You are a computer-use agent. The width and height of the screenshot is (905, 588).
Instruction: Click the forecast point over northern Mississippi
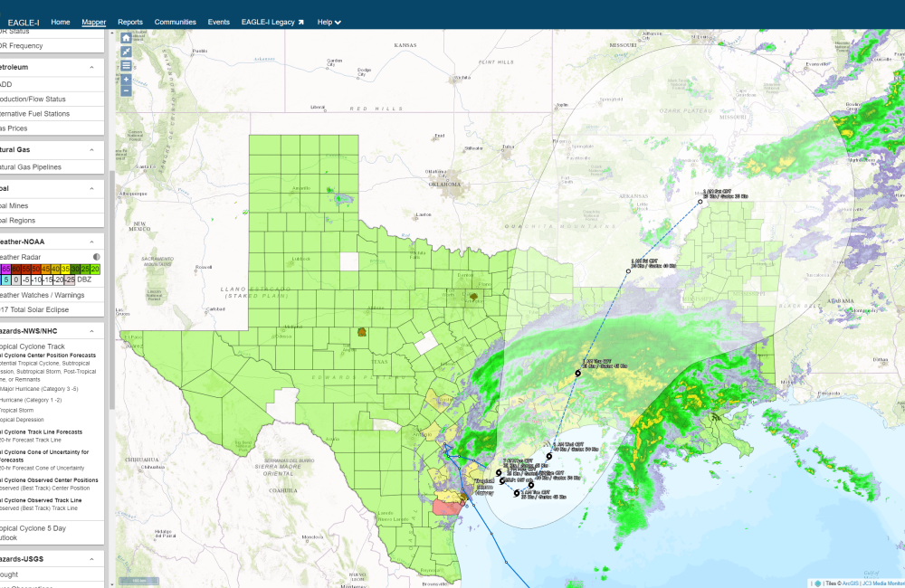pos(629,271)
